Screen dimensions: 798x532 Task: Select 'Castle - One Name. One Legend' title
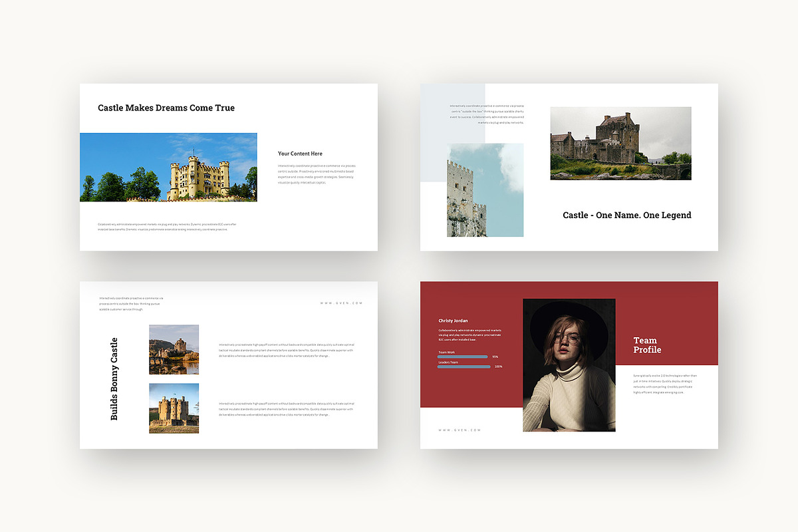(627, 215)
